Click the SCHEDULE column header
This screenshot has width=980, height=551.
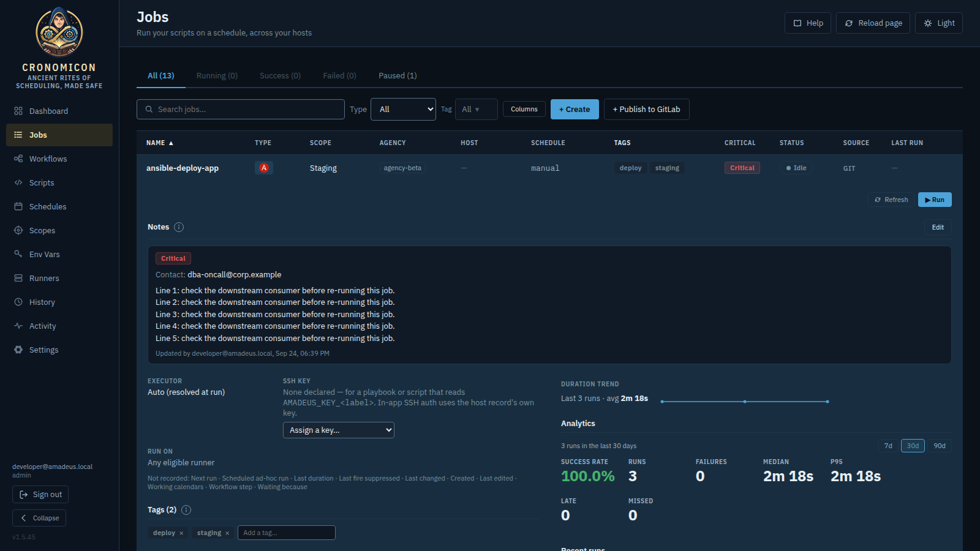coord(548,143)
